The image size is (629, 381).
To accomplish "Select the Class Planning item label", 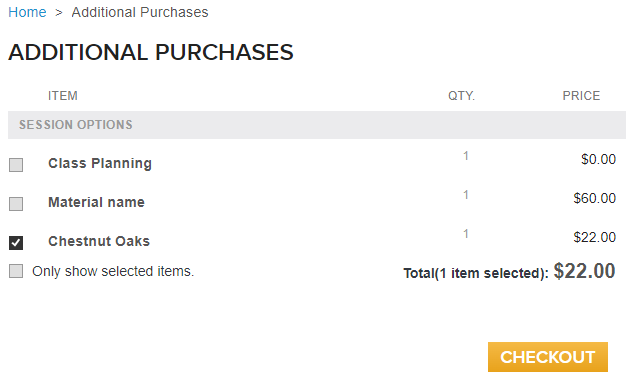I will point(100,163).
